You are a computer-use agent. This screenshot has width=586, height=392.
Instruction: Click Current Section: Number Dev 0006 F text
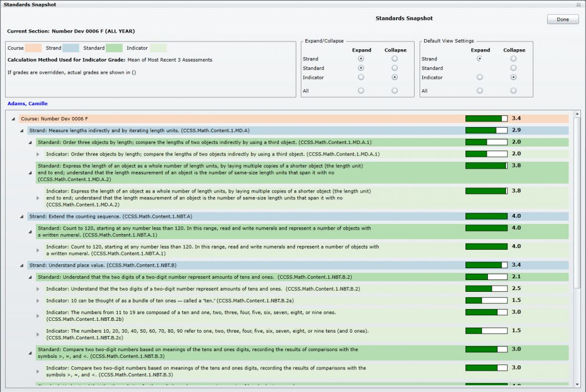click(71, 31)
